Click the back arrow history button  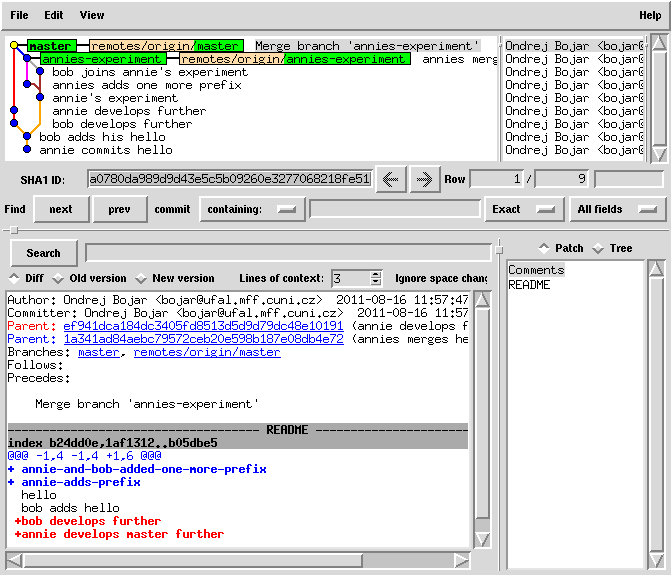pyautogui.click(x=390, y=179)
